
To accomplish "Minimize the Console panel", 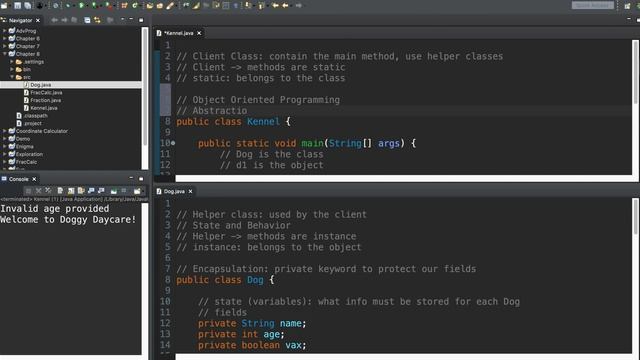I will [x=131, y=178].
